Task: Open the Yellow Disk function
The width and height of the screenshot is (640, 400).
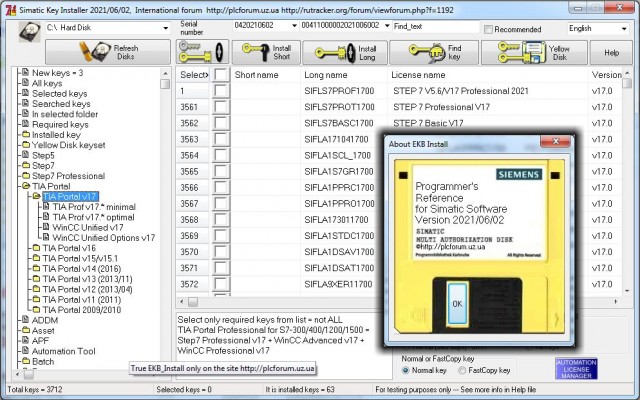Action: click(x=534, y=52)
